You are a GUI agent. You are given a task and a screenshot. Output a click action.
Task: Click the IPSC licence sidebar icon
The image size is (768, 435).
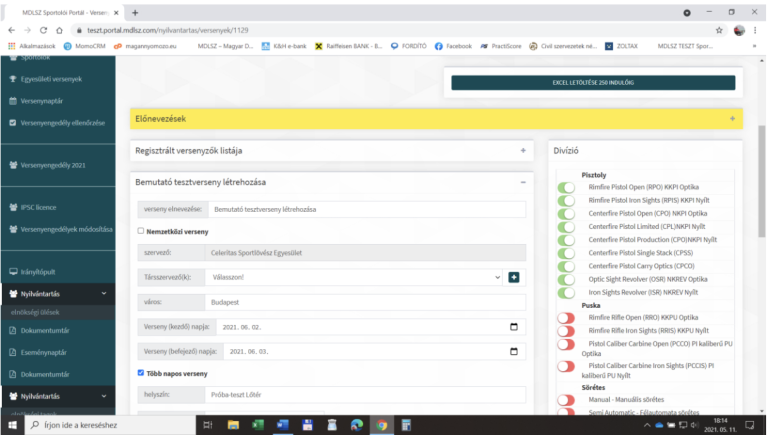pyautogui.click(x=12, y=207)
